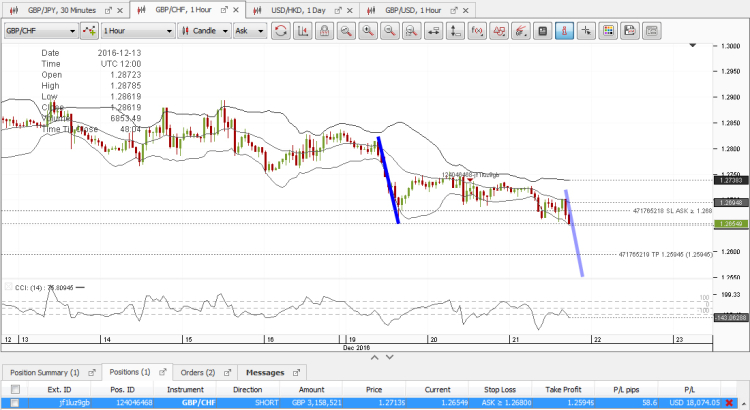Click the refresh chart icon
Screen dimensions: 750x410
pyautogui.click(x=281, y=31)
